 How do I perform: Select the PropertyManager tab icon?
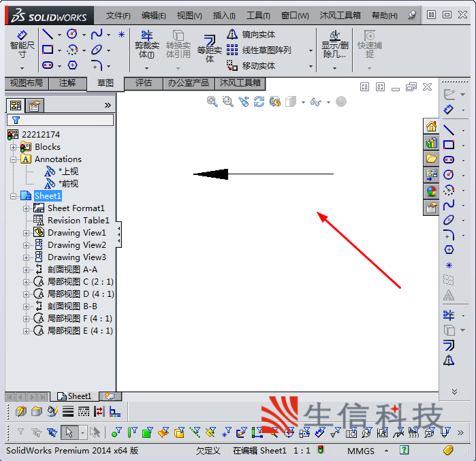[x=35, y=106]
